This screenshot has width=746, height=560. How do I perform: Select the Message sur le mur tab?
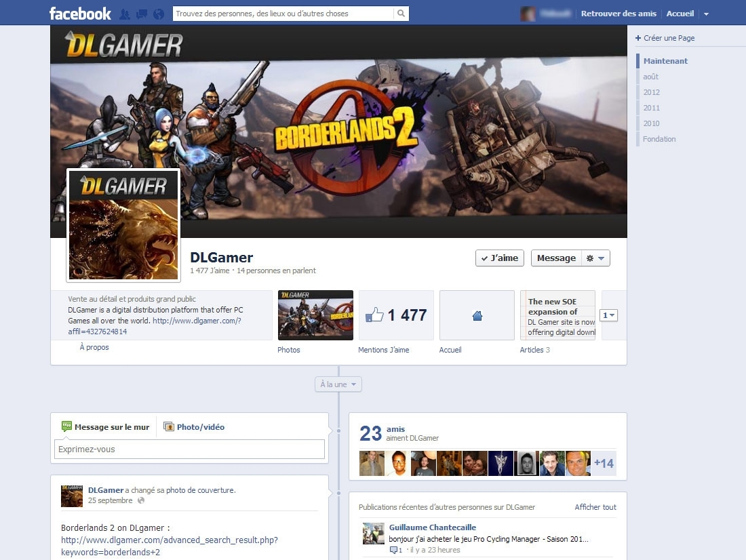105,427
